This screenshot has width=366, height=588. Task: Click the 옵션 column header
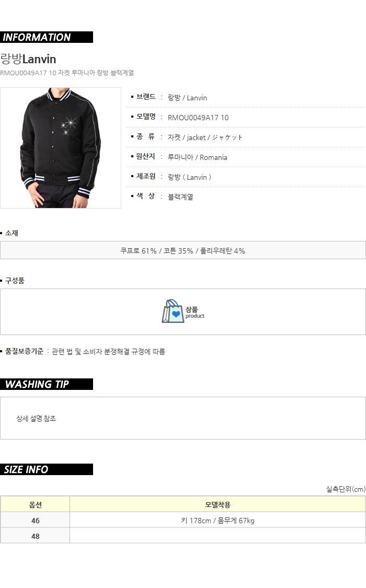(x=35, y=505)
